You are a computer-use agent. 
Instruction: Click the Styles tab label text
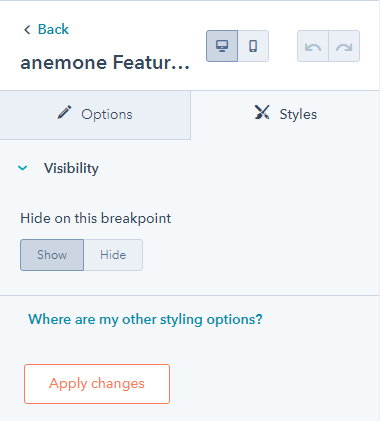click(x=298, y=114)
